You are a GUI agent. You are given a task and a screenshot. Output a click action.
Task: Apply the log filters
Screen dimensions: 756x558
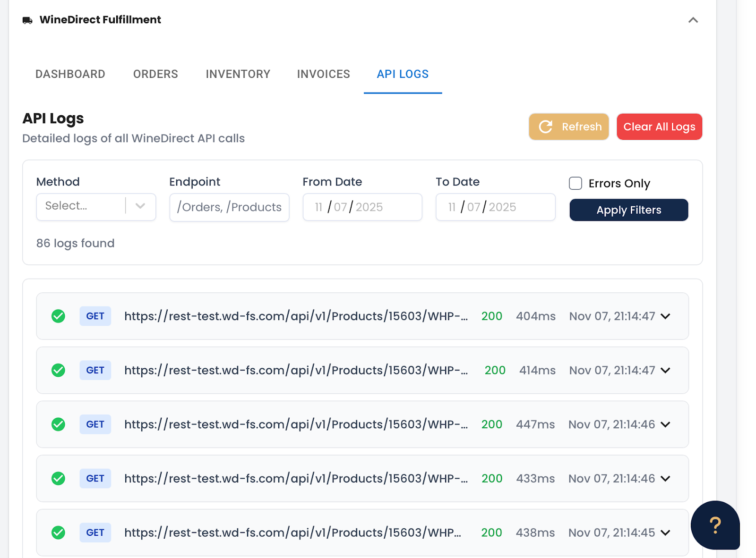pos(629,210)
